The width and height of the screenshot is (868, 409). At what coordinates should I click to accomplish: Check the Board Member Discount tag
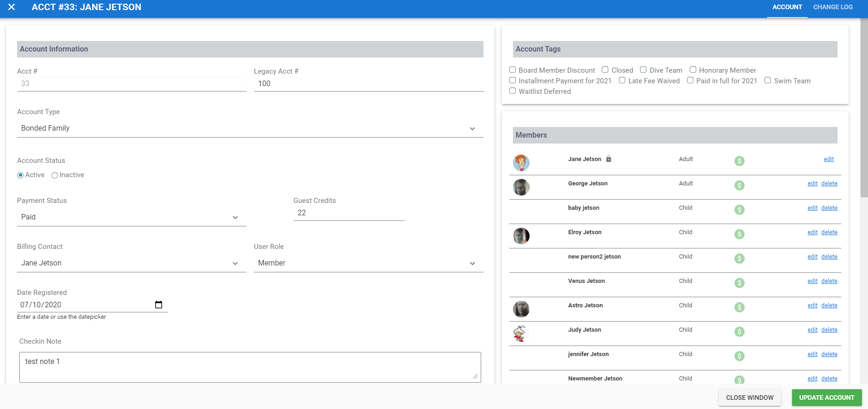click(x=513, y=69)
